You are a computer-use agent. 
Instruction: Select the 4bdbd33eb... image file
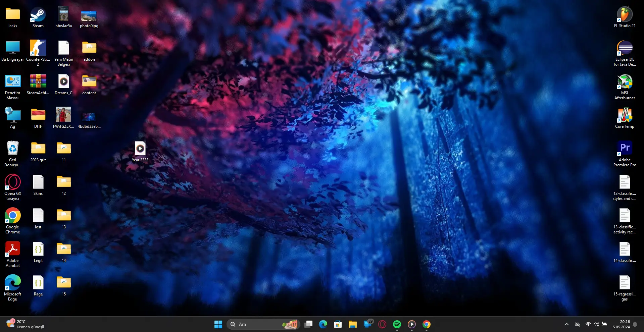[x=89, y=120]
